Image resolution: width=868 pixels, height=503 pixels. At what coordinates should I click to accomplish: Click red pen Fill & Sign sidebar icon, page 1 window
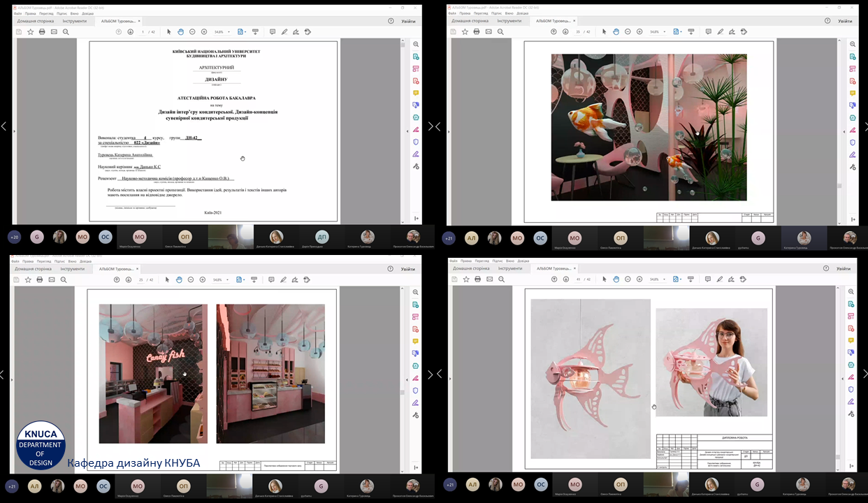click(415, 130)
